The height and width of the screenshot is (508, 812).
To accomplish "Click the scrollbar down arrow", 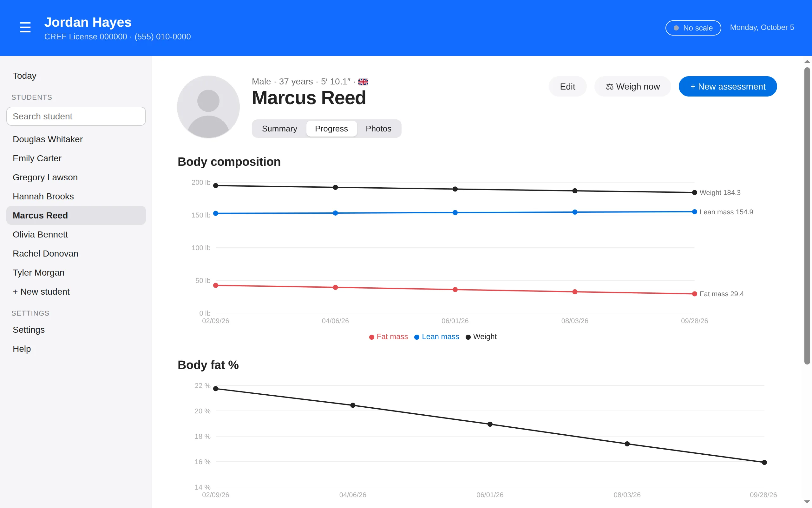I will point(807,502).
